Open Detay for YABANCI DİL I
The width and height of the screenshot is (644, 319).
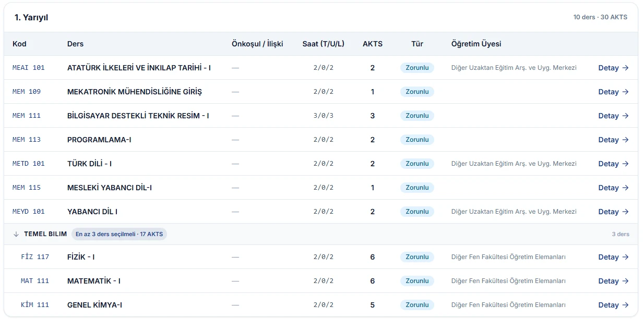[613, 212]
